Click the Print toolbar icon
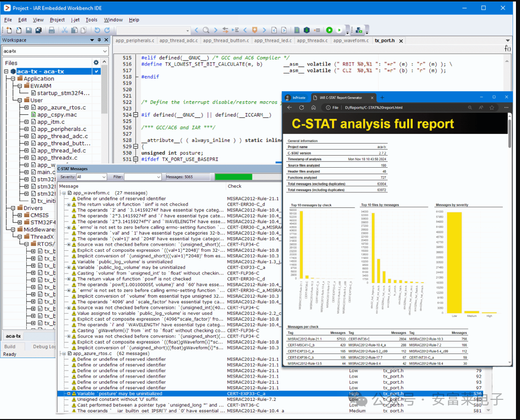The width and height of the screenshot is (520, 420). pyautogui.click(x=51, y=30)
